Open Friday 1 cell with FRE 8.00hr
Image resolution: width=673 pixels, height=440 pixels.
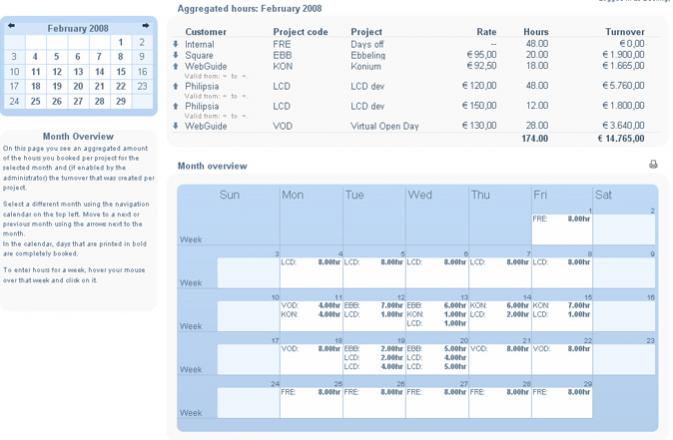tap(562, 229)
